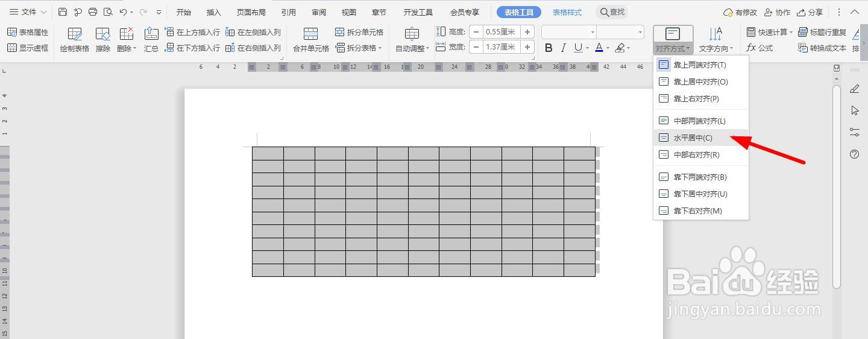Screen dimensions: 868x339
Task: Click the Summary (汇总) icon
Action: 151,40
